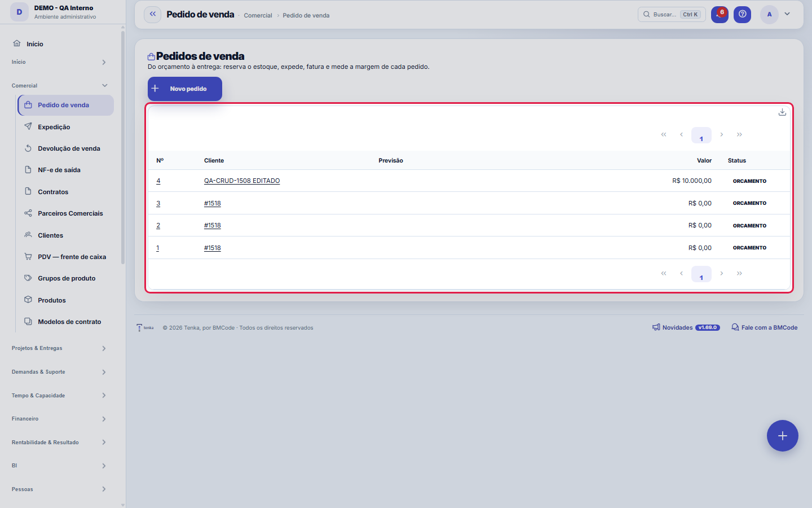The image size is (812, 508).
Task: Select page 1 in top pagination
Action: point(701,135)
